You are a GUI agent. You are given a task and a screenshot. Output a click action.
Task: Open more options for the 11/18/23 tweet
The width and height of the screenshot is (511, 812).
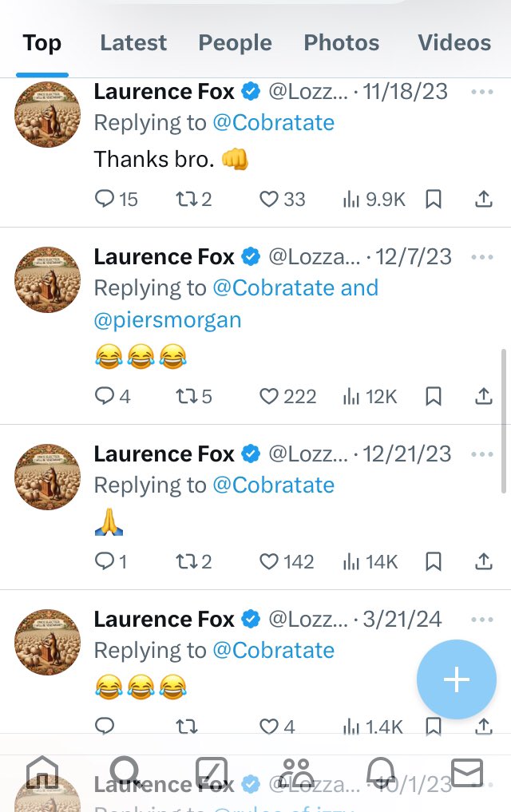coord(482,92)
